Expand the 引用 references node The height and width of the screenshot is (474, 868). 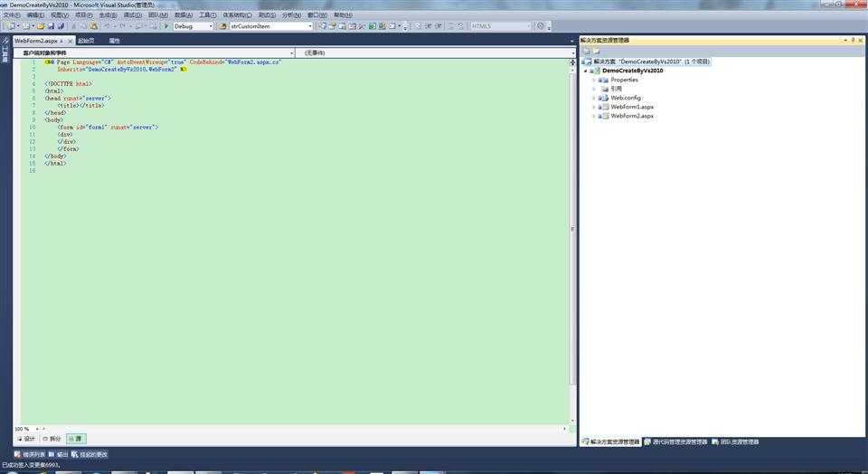tap(594, 89)
